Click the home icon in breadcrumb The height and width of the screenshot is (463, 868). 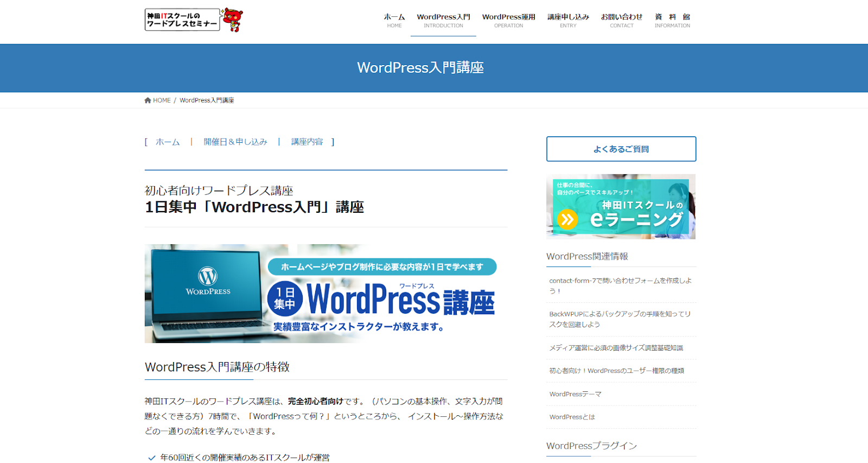pos(148,100)
